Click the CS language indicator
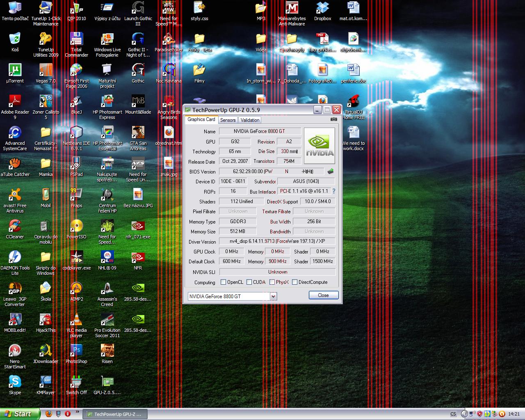 (453, 414)
